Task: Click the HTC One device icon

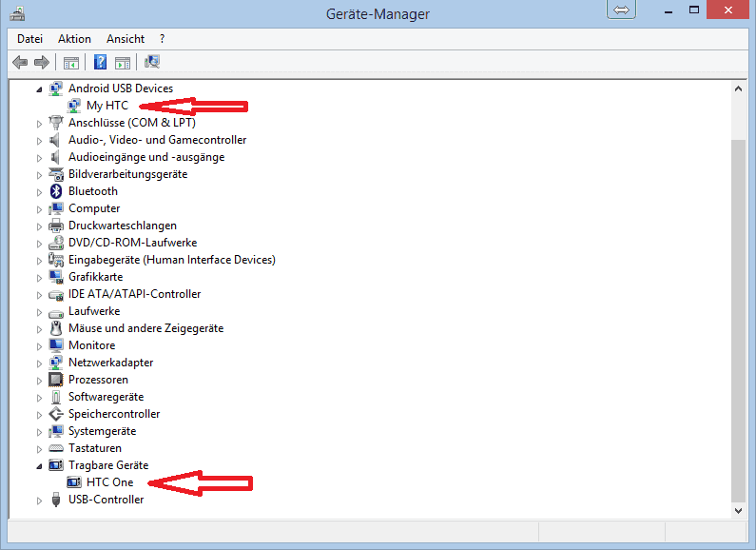Action: pos(74,482)
